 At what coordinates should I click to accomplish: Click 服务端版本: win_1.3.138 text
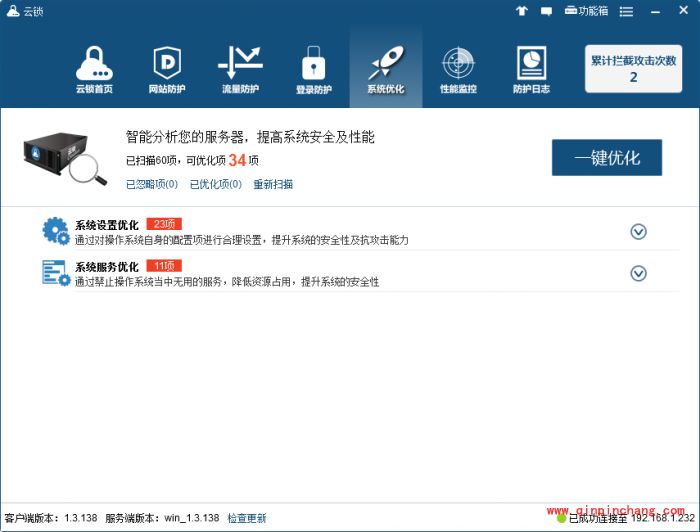pyautogui.click(x=162, y=518)
